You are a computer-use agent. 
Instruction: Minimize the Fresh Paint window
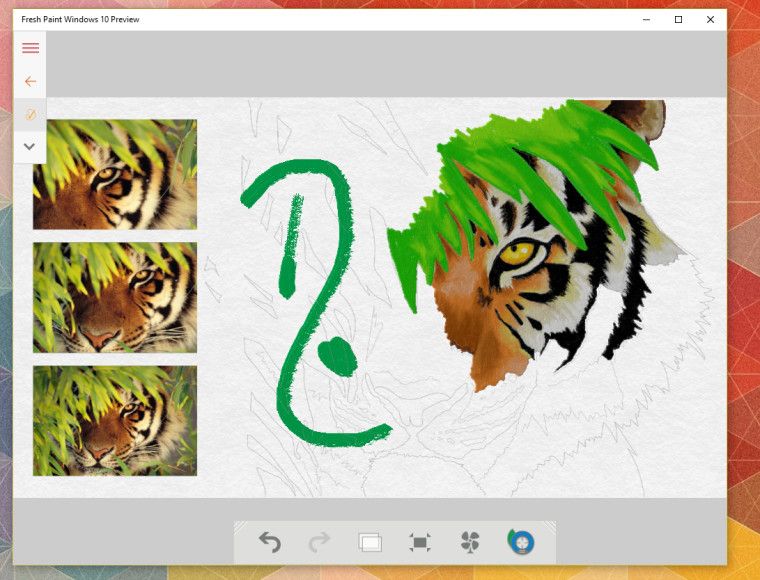pyautogui.click(x=647, y=19)
